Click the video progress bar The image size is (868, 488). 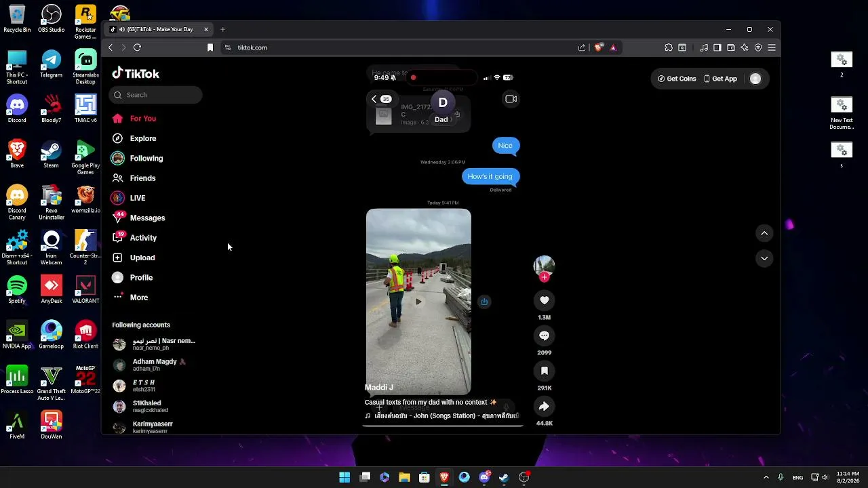tap(442, 426)
